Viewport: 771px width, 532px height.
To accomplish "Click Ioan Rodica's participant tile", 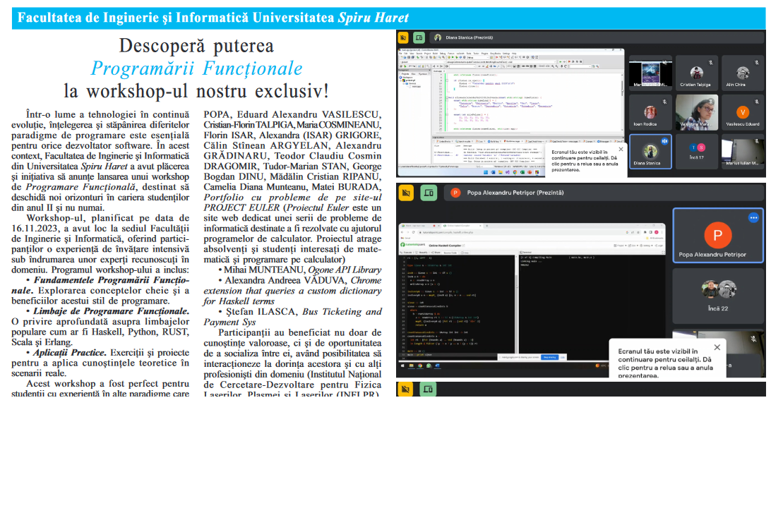I will pos(651,113).
